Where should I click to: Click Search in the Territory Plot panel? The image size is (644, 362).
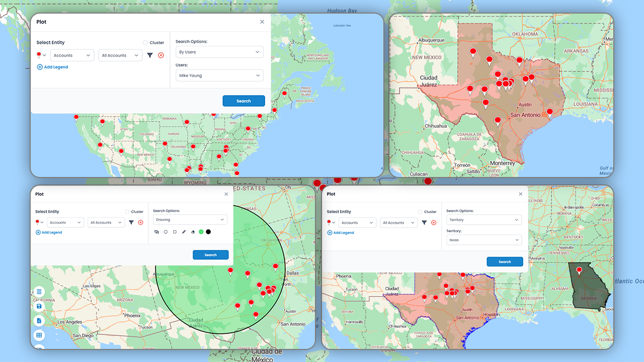(505, 261)
